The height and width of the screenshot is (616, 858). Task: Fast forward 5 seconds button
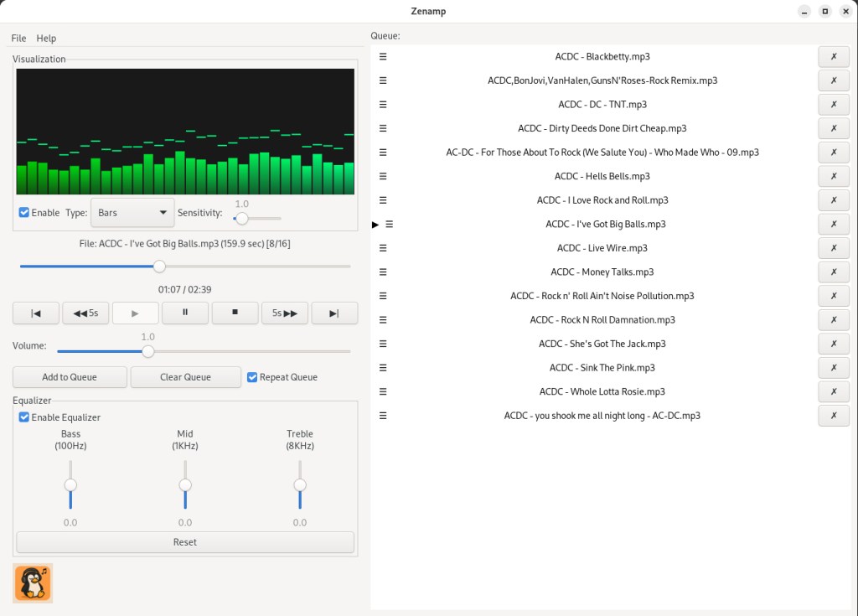click(x=285, y=313)
